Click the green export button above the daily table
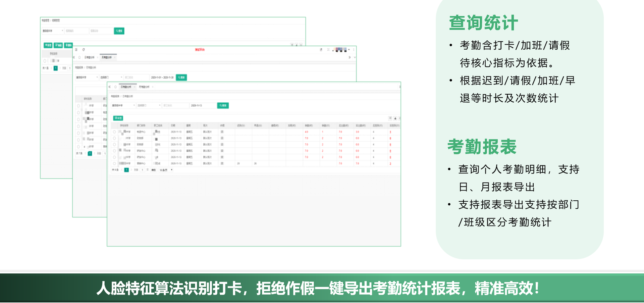This screenshot has width=644, height=303. click(x=118, y=118)
